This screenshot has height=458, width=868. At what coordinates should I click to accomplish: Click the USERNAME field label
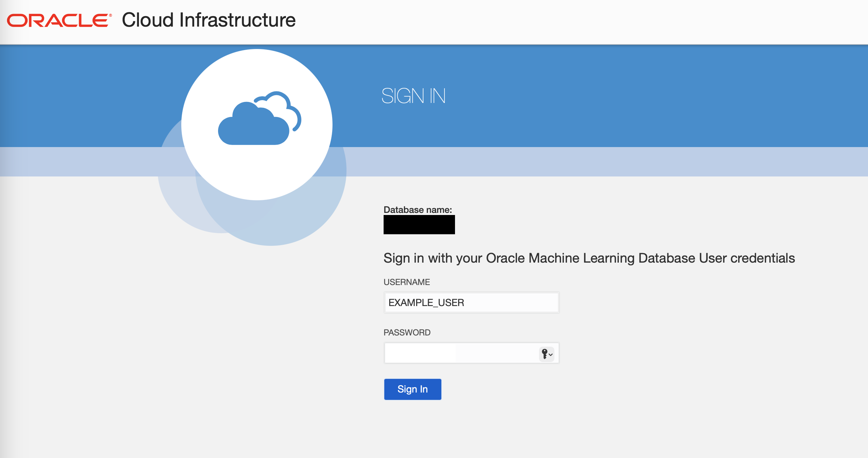click(406, 282)
